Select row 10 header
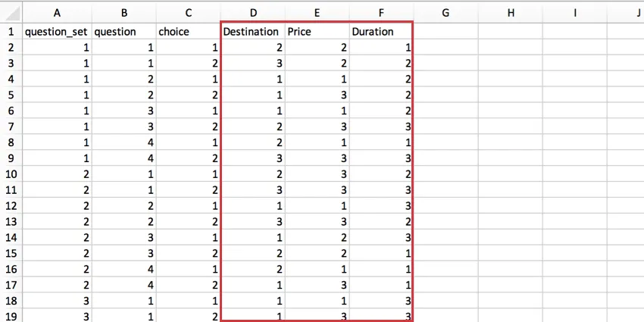This screenshot has width=644, height=322. [11, 174]
